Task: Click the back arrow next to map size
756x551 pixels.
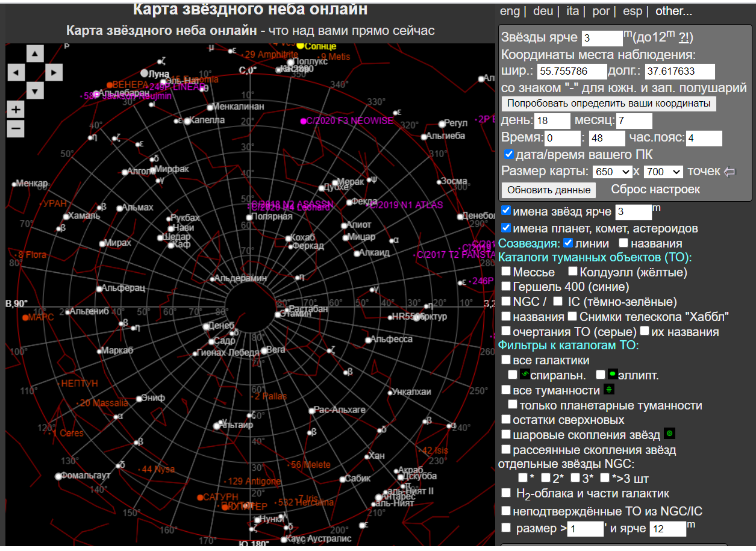Action: (x=729, y=172)
